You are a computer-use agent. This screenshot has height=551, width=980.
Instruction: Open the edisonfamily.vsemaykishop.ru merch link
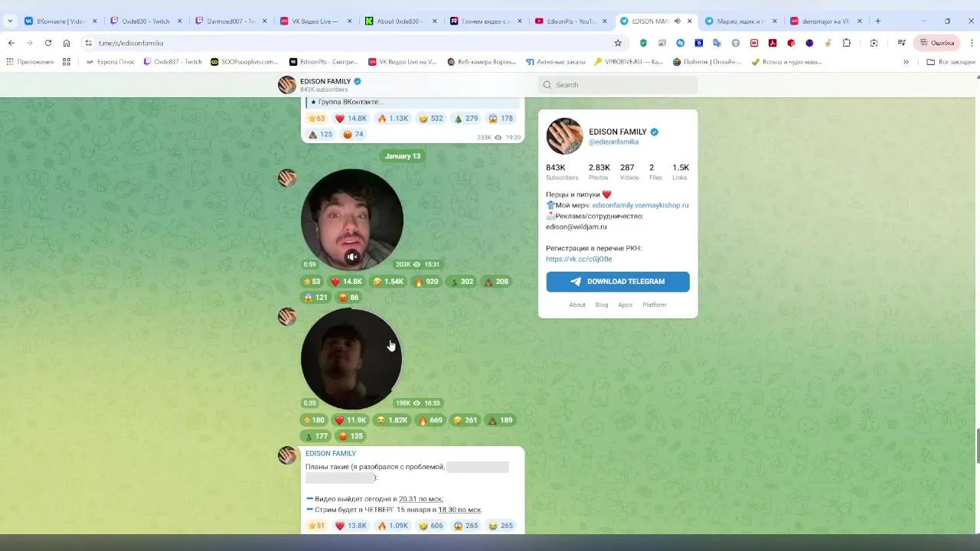tap(640, 205)
